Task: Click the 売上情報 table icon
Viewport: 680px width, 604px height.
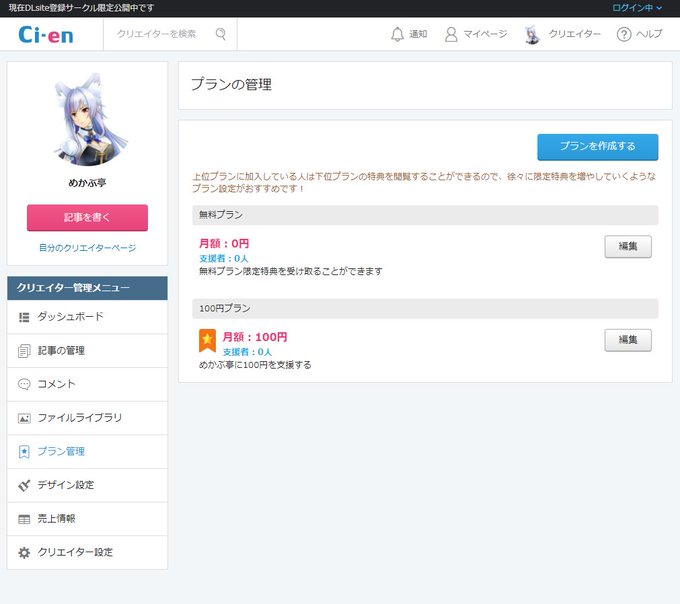Action: [x=24, y=519]
